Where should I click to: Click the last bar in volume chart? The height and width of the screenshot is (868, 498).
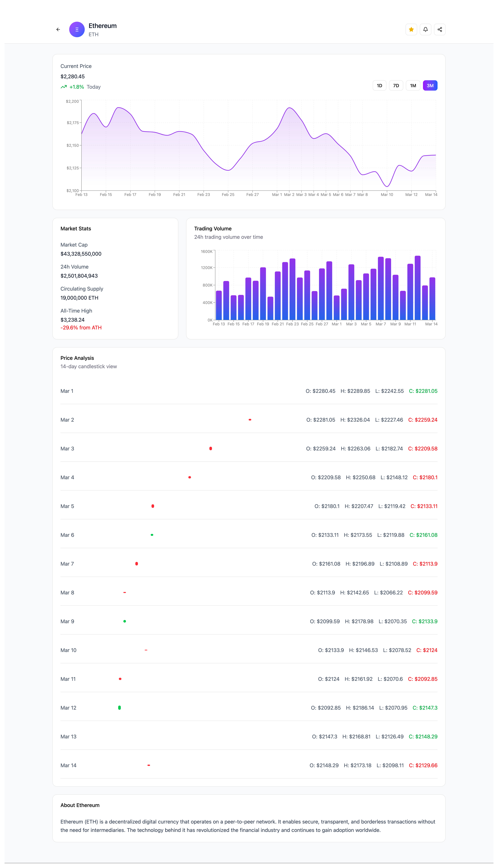432,299
